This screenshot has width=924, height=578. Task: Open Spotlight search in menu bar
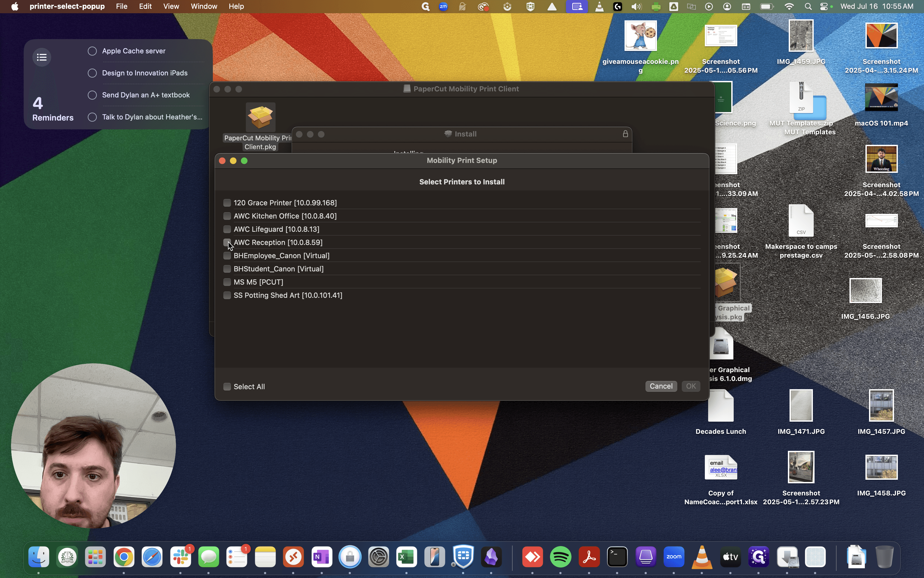coord(808,7)
